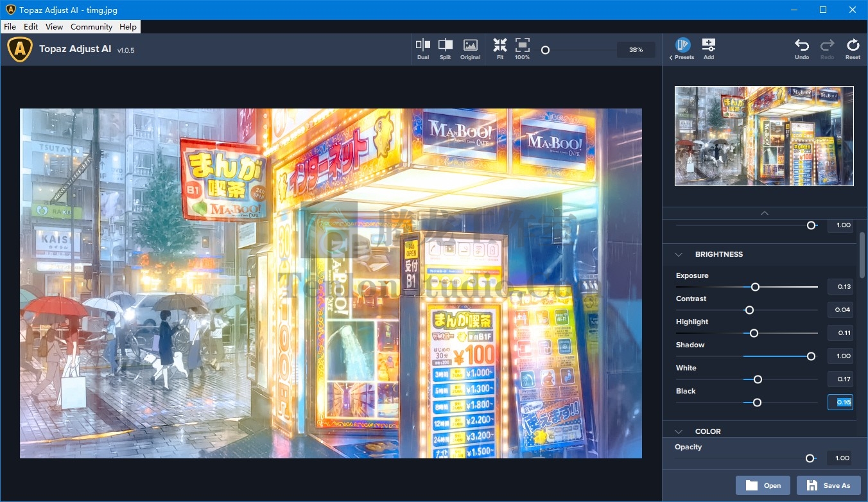Click the Topaz Adjust AI logo
Image resolution: width=868 pixels, height=502 pixels.
[x=21, y=49]
